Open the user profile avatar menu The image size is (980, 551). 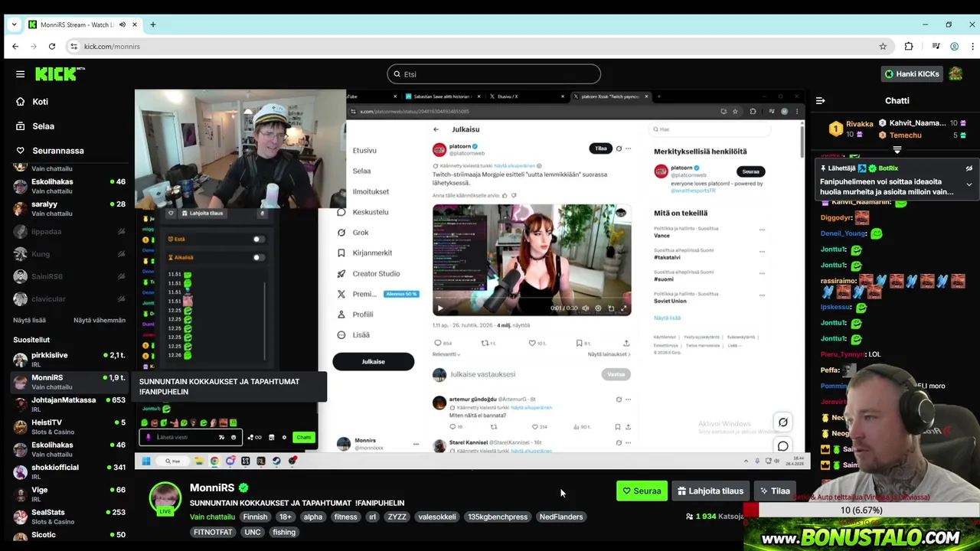(955, 74)
